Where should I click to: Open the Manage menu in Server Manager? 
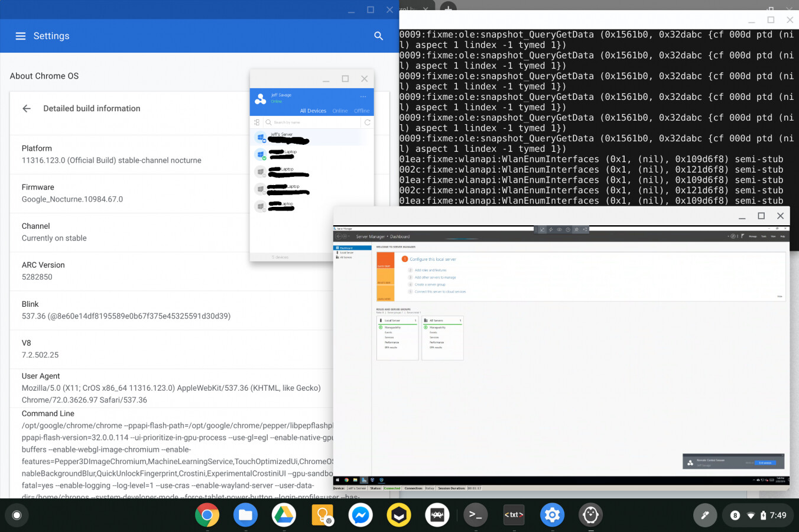[x=753, y=236]
